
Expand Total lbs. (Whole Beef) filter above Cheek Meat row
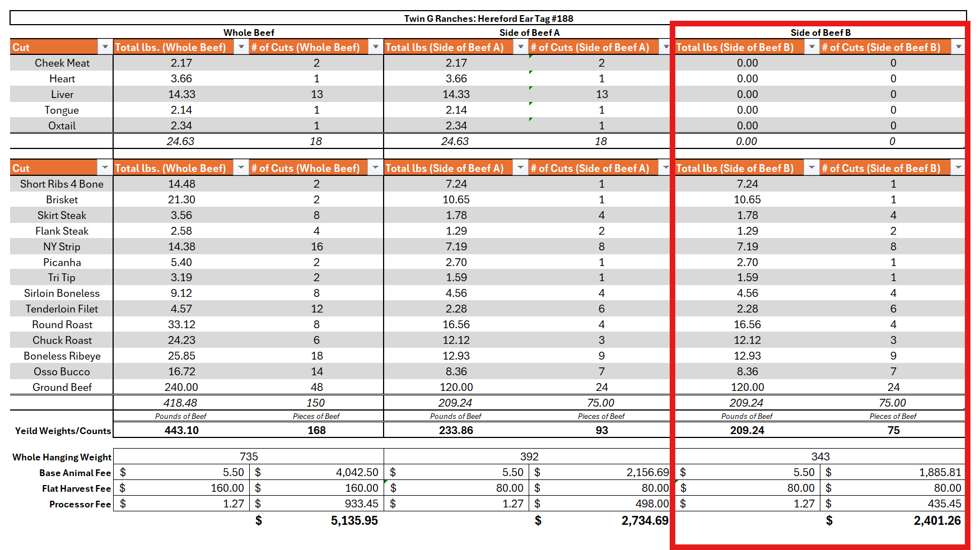pos(241,47)
